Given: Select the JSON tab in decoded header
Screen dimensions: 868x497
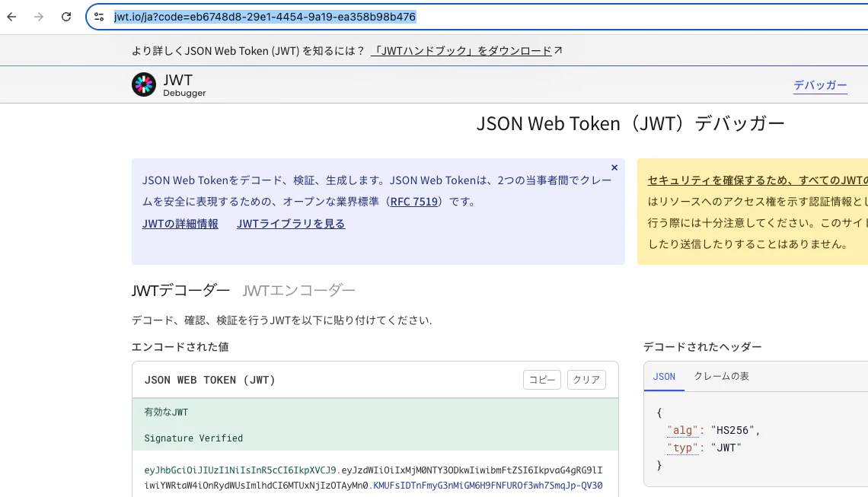Looking at the screenshot, I should tap(664, 376).
